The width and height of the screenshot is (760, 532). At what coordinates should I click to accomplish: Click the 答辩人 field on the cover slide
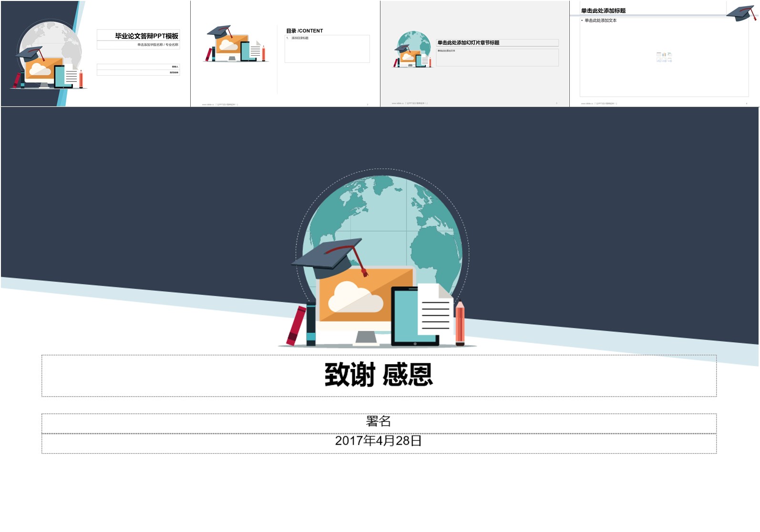point(138,67)
